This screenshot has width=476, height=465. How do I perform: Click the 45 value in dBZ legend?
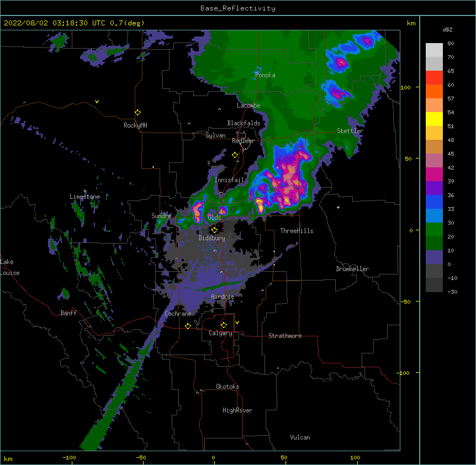[451, 154]
